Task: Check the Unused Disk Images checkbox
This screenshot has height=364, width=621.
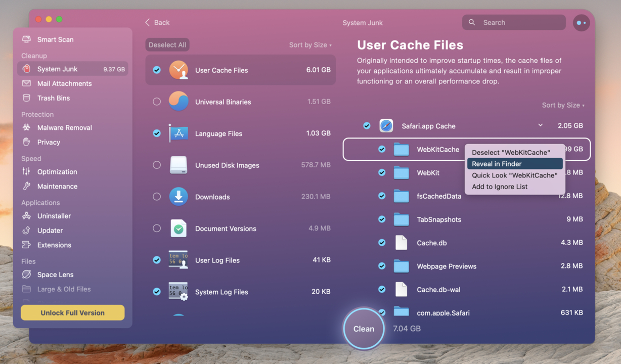Action: 157,165
